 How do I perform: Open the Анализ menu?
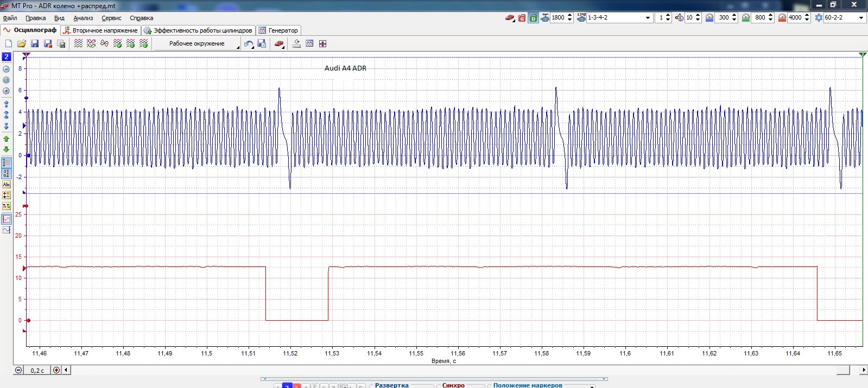tap(83, 18)
